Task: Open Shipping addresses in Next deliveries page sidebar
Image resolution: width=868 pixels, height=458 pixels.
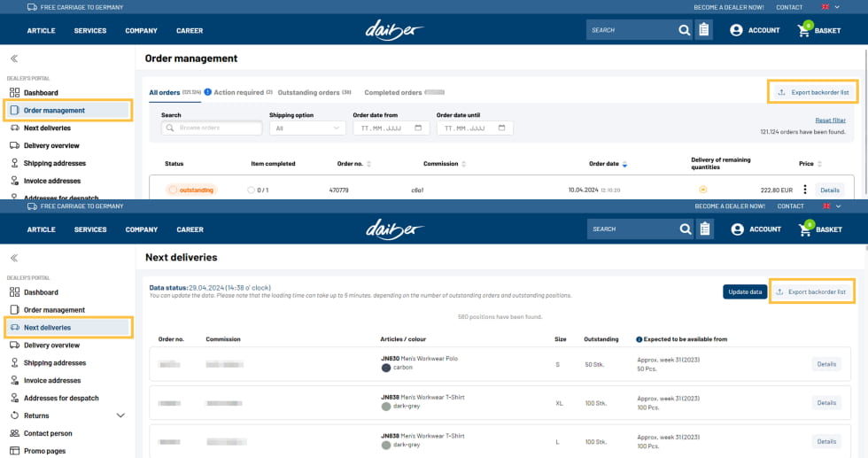Action: click(x=55, y=362)
